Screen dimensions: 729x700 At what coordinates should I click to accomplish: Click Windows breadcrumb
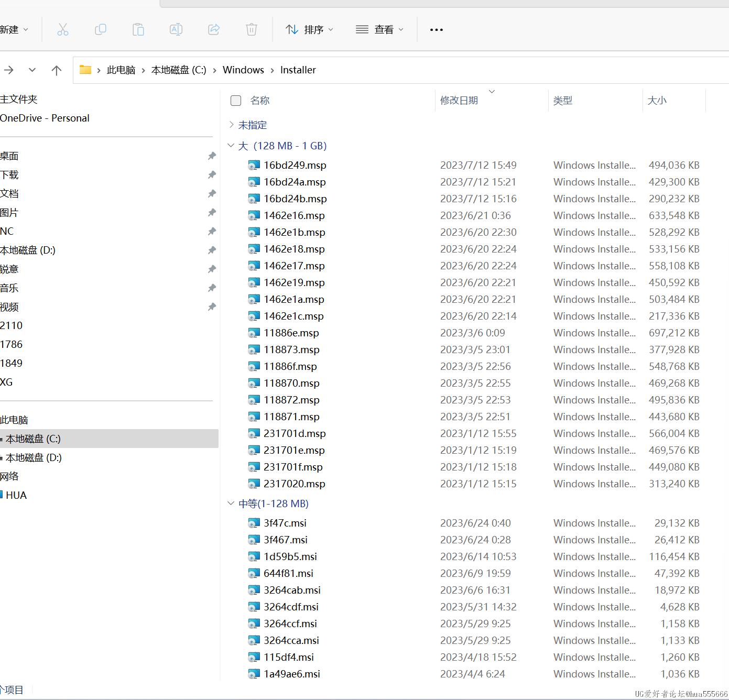(243, 70)
